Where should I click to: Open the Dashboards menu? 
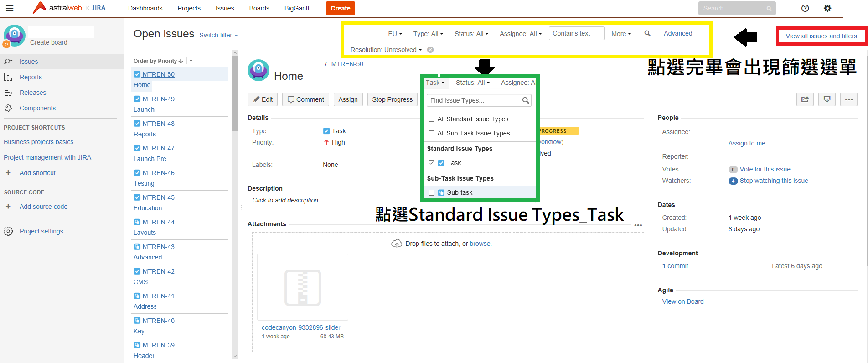[x=145, y=8]
